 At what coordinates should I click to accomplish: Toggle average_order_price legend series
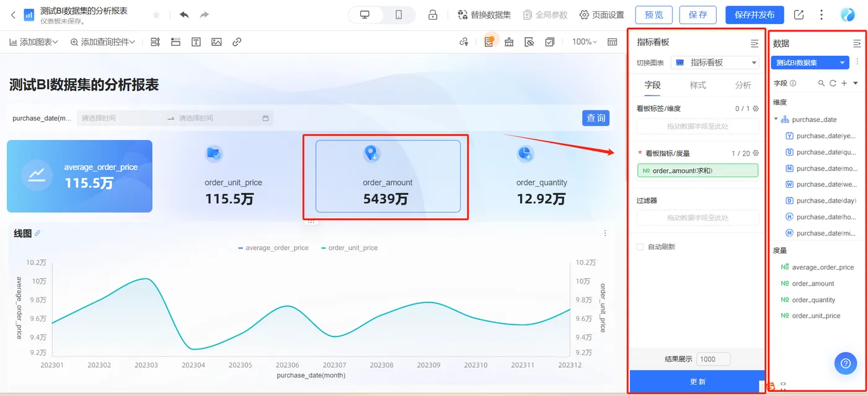(273, 248)
